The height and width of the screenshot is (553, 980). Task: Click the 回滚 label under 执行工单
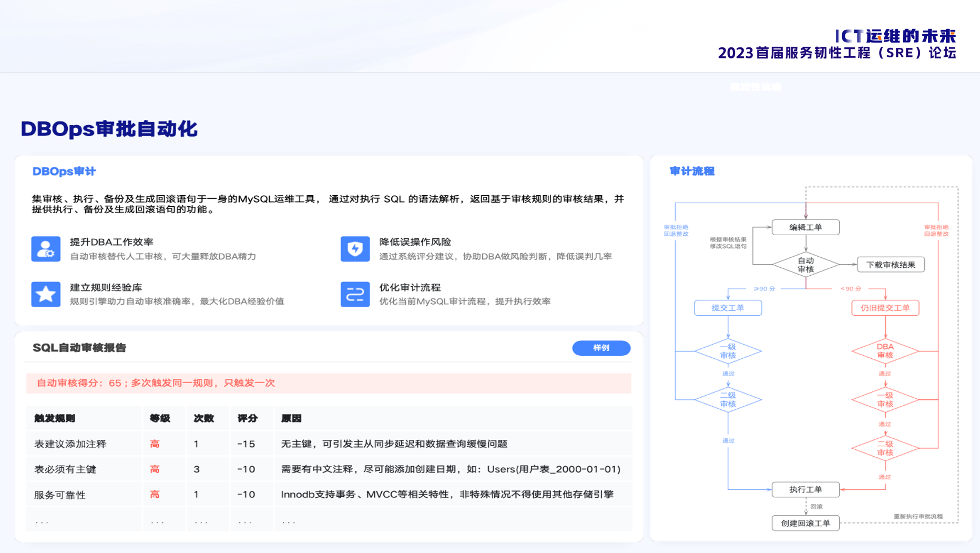[x=816, y=507]
